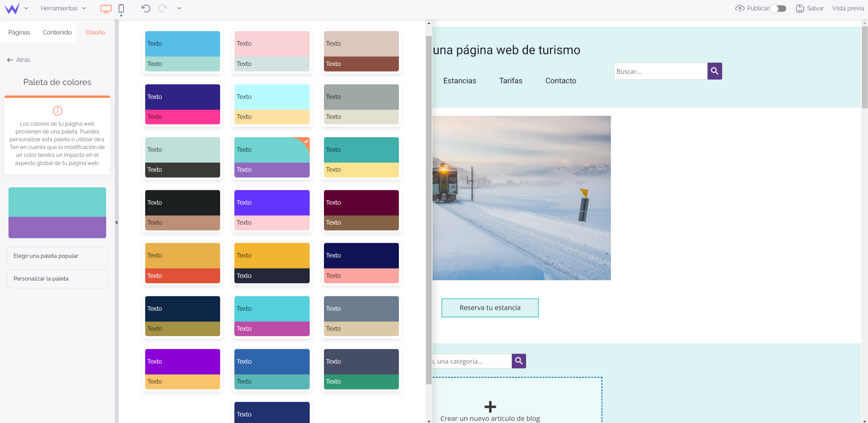Click Personalizar la paleta

coord(57,279)
